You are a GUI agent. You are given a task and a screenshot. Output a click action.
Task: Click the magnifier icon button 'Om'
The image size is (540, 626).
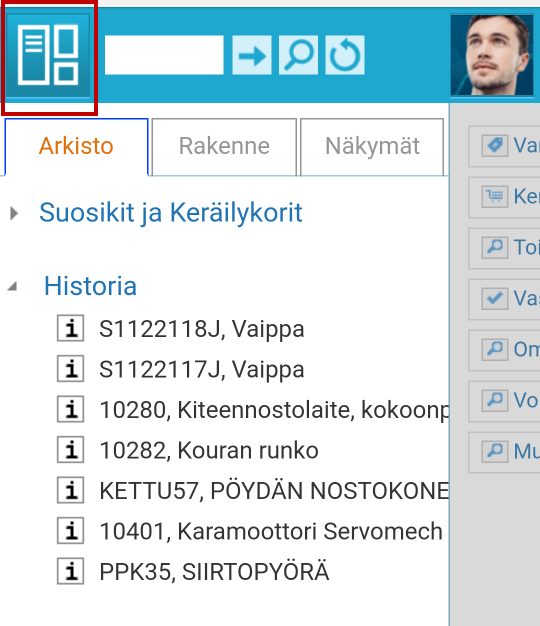[x=504, y=350]
